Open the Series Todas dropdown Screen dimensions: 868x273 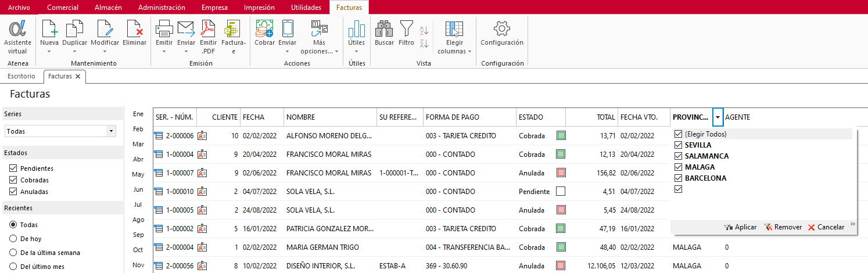click(111, 131)
